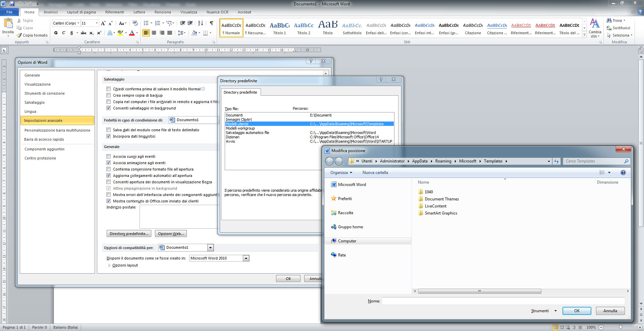Click OK in Opzioni di Word dialog
Screen dimensions: 644x331
click(288, 279)
